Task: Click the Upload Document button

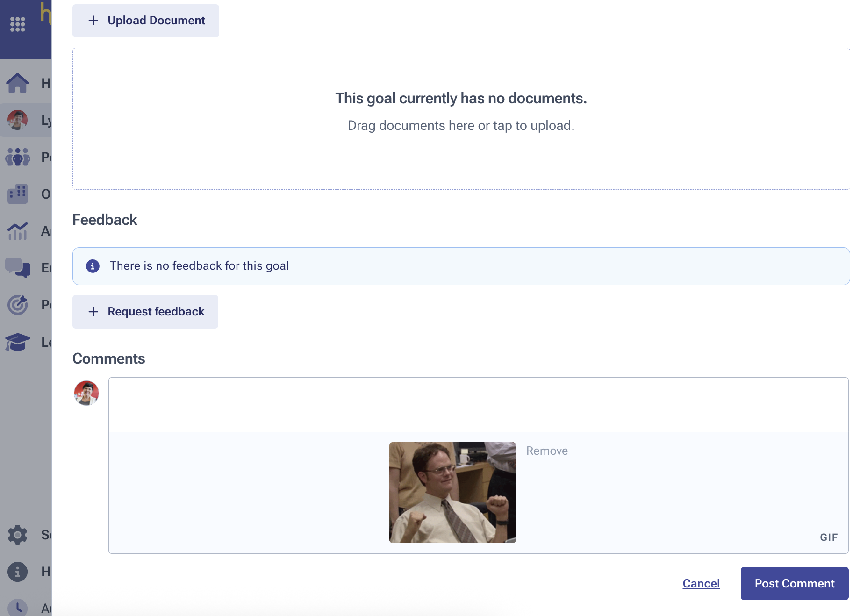Action: [146, 21]
